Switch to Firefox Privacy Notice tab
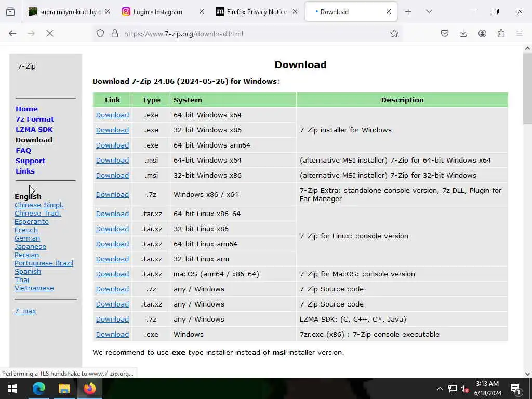The width and height of the screenshot is (532, 399). pyautogui.click(x=257, y=12)
